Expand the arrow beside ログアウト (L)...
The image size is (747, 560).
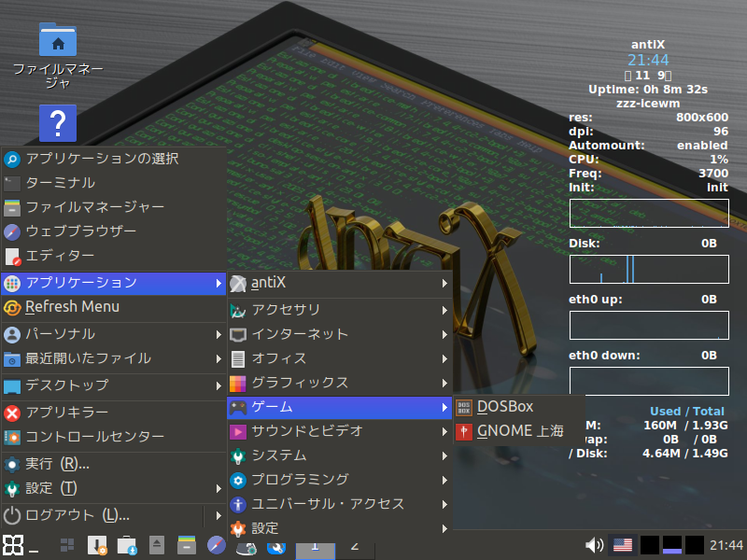click(x=218, y=516)
